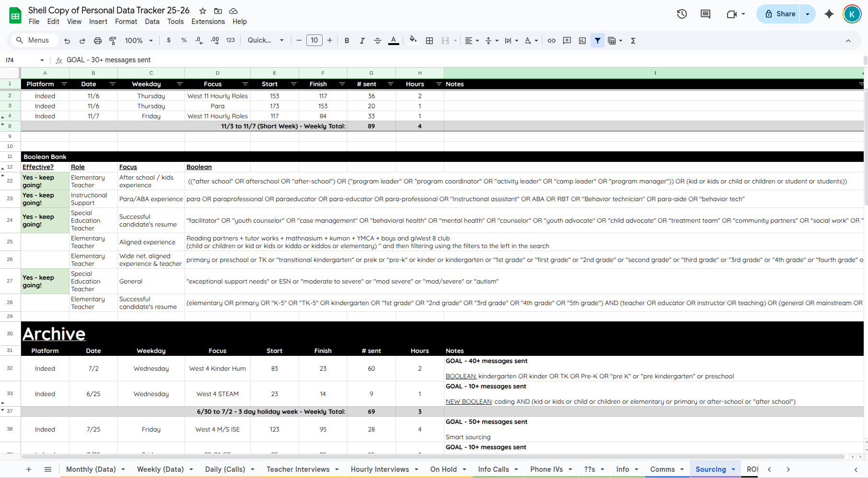Image resolution: width=868 pixels, height=478 pixels.
Task: Apply currency format to selection
Action: (x=168, y=40)
